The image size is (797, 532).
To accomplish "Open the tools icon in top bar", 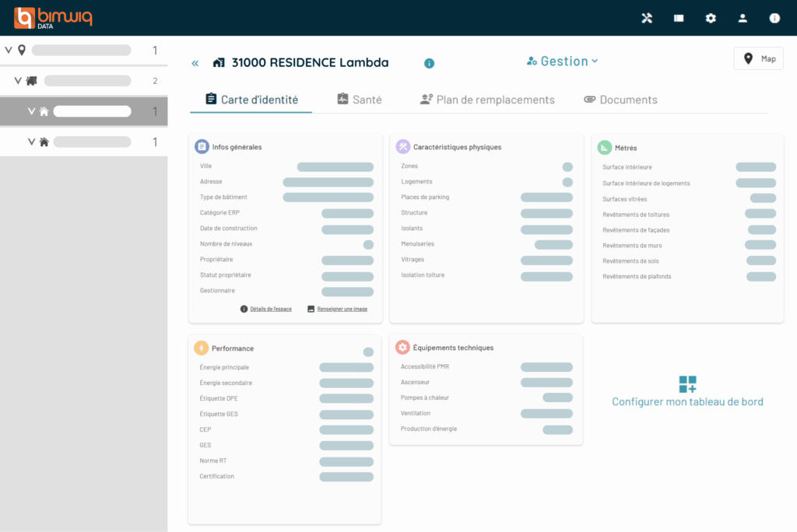I will click(x=647, y=18).
